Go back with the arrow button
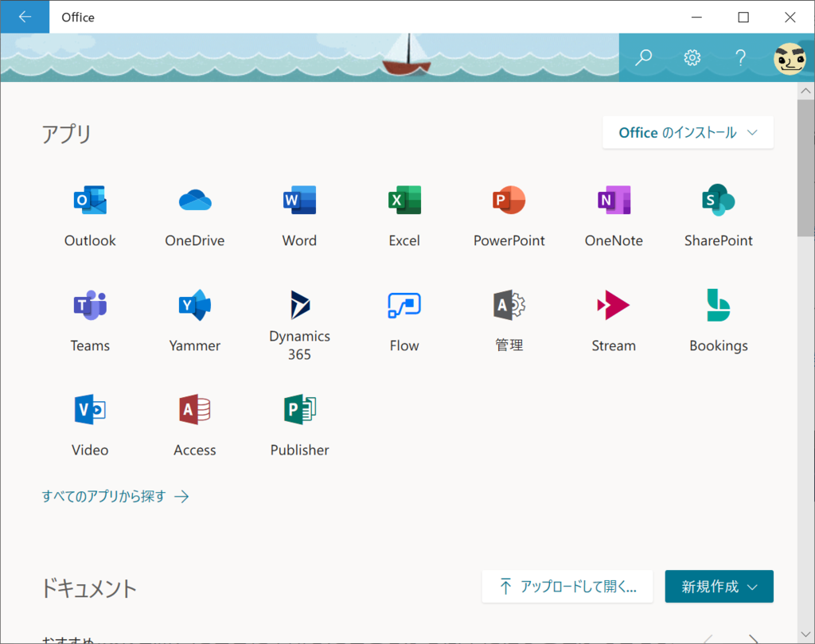Screen dimensions: 815x644 [x=25, y=17]
